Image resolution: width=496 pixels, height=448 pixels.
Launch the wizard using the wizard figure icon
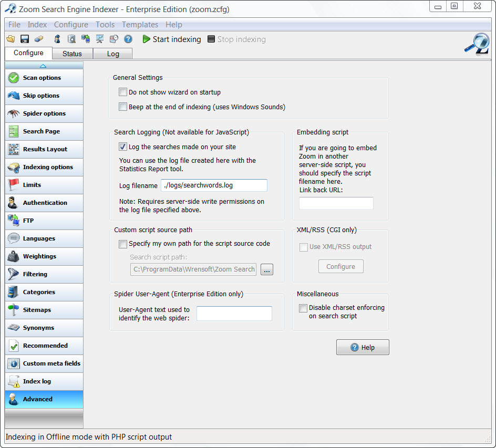tap(57, 39)
